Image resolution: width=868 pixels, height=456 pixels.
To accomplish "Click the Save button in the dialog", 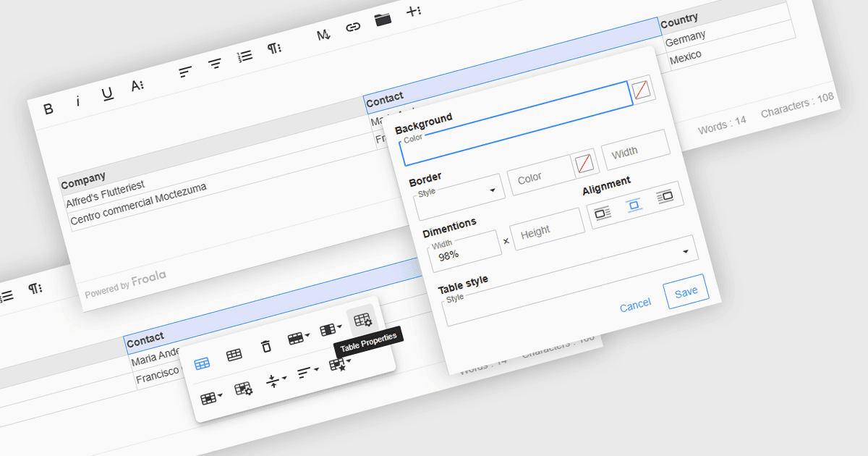I will [x=686, y=291].
